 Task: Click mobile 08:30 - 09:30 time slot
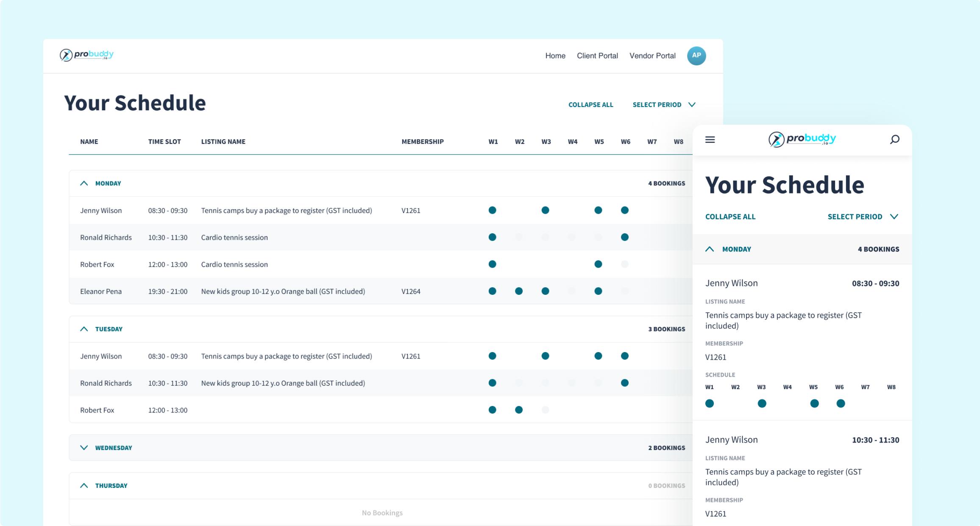click(x=875, y=283)
